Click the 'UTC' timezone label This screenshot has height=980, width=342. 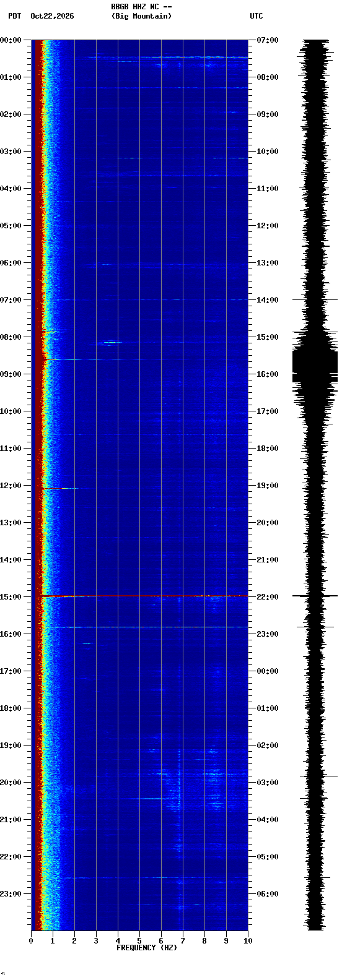tap(256, 16)
